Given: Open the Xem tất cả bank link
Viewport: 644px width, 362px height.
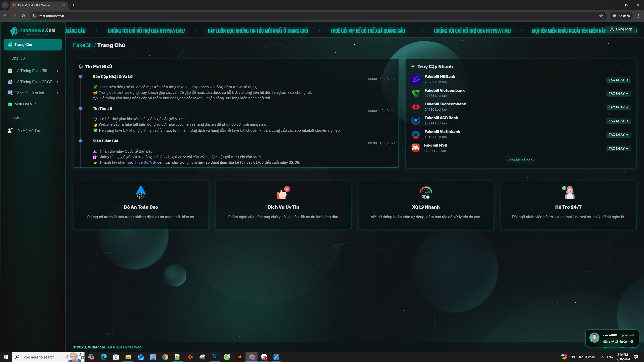Looking at the screenshot, I should click(x=520, y=160).
